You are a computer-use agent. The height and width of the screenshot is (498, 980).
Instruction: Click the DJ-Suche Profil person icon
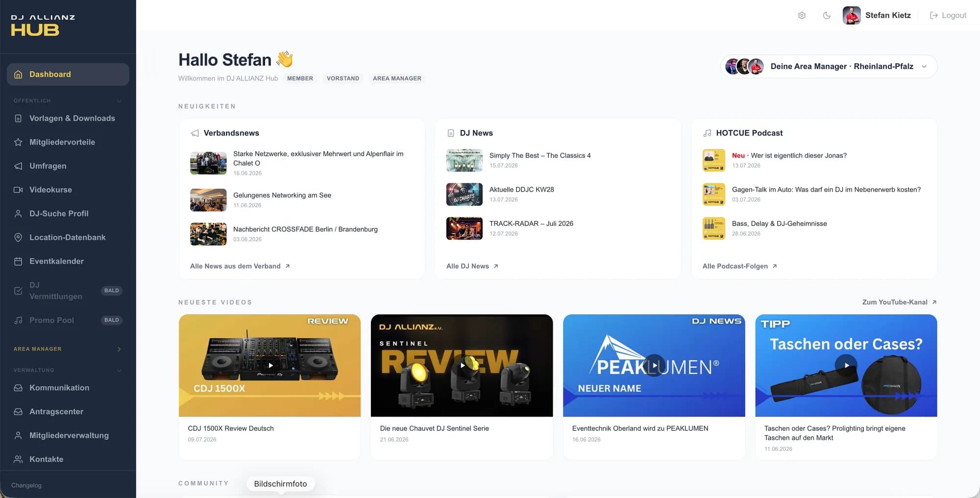18,214
